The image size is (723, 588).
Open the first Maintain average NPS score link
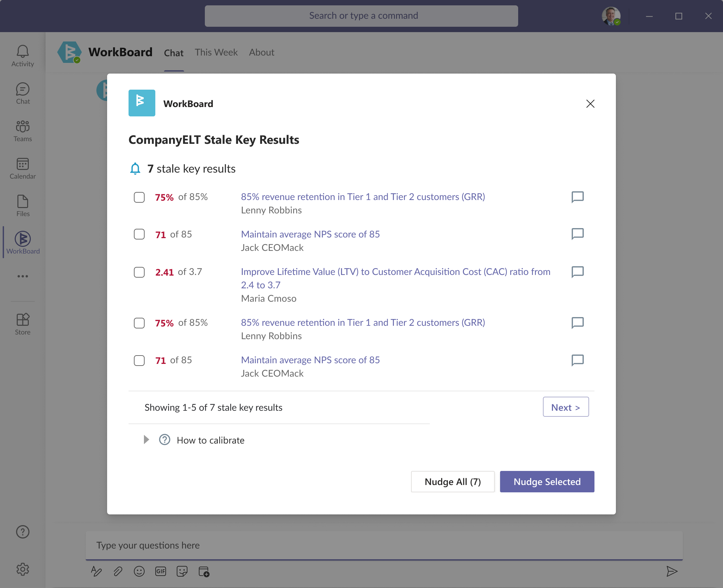click(x=311, y=234)
